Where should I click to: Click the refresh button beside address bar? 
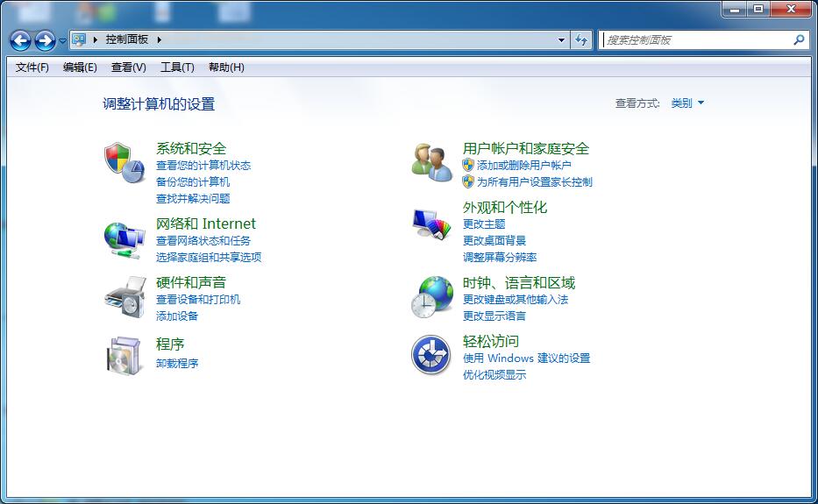click(x=581, y=39)
